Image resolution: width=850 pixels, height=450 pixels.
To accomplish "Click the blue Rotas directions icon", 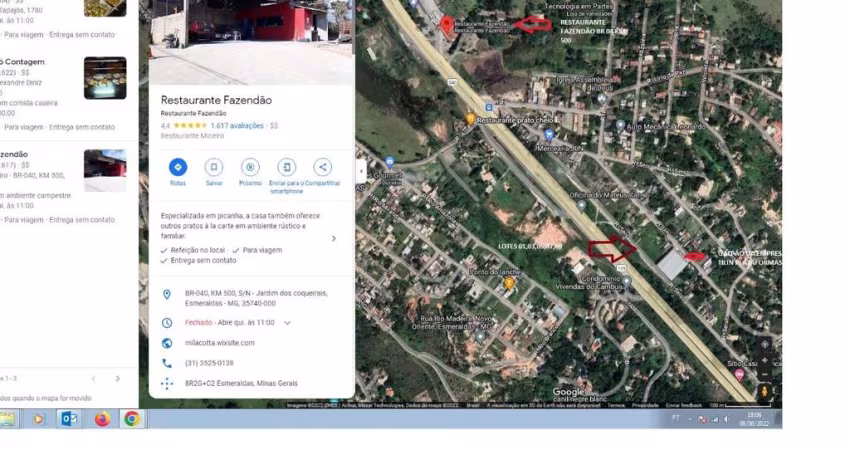I will coord(178,167).
